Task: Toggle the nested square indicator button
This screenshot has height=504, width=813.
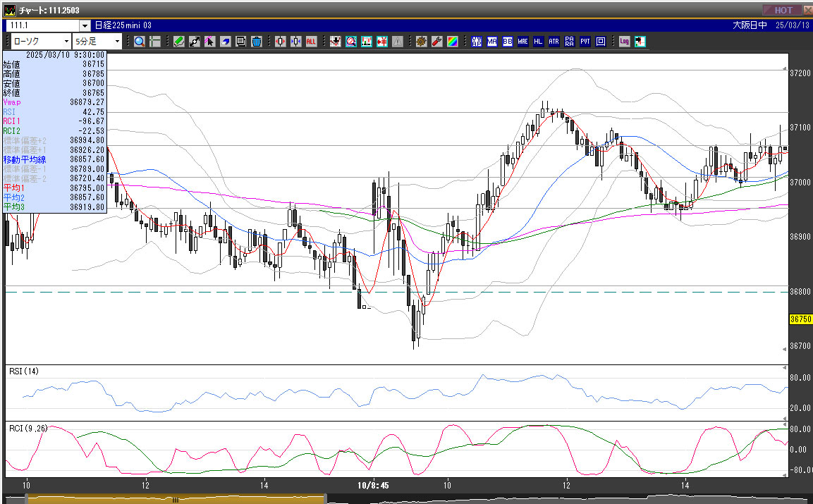Action: 601,42
